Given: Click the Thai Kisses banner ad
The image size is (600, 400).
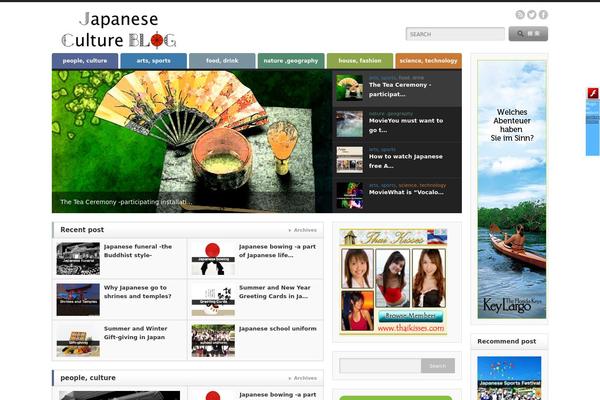Looking at the screenshot, I should tap(393, 282).
